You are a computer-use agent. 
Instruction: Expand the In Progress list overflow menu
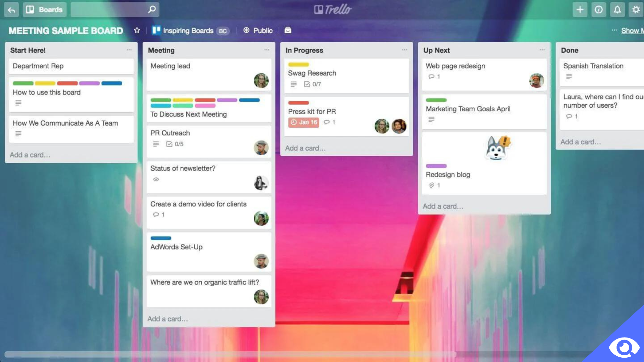click(x=404, y=50)
